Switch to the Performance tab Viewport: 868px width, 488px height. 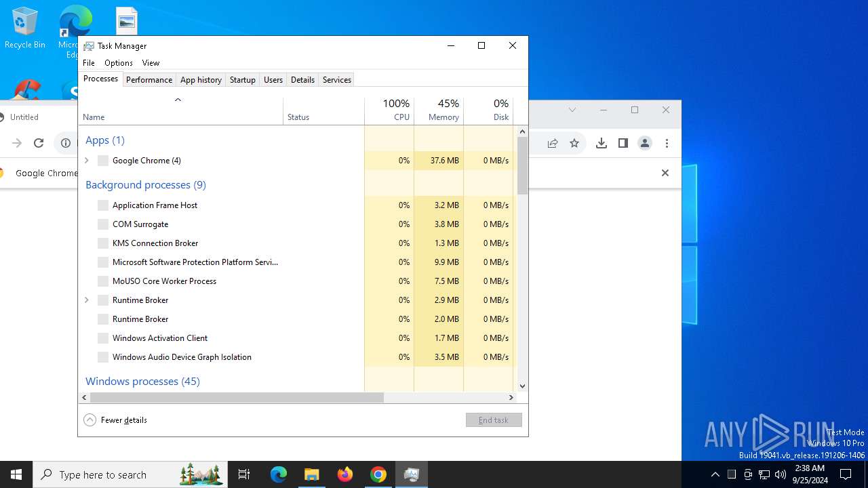149,80
